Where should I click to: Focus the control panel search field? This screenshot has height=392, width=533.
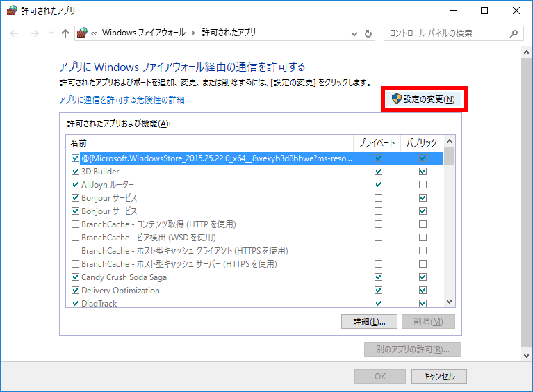click(454, 33)
